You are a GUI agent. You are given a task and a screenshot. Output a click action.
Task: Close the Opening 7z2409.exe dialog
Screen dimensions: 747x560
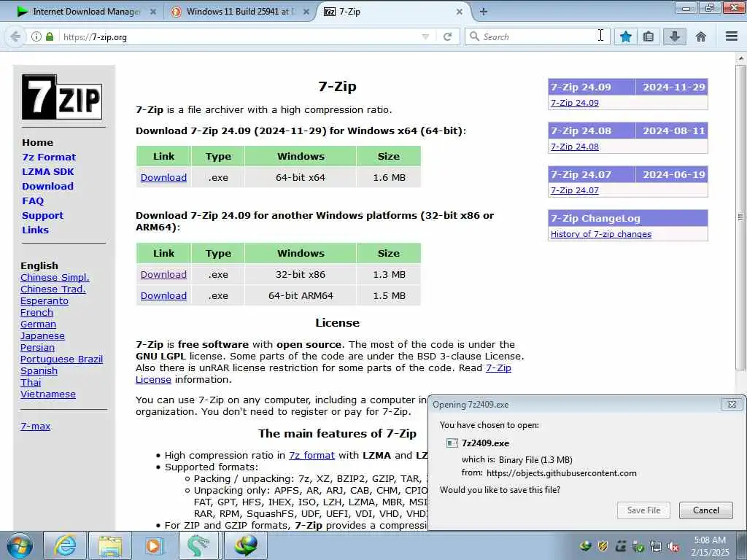[732, 404]
